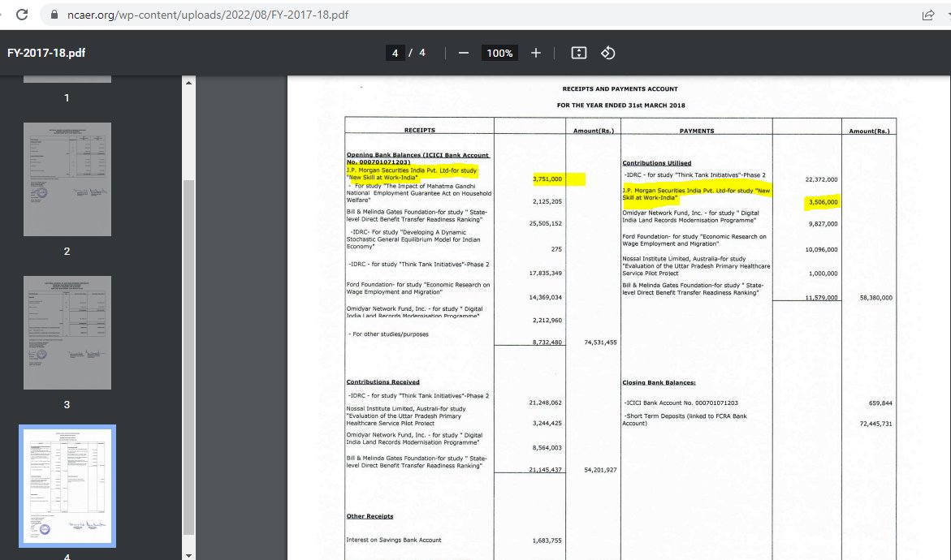Click the 'PAYMENTS' column header
The width and height of the screenshot is (951, 560).
pos(697,131)
